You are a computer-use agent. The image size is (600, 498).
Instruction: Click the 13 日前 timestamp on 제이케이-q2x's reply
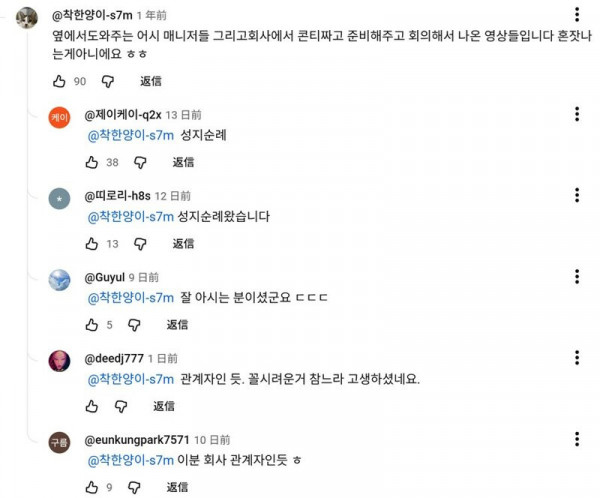pos(183,114)
